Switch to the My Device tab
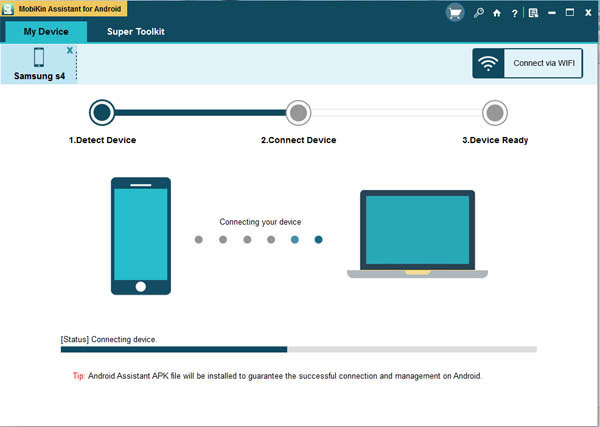Viewport: 600px width, 427px height. (46, 31)
